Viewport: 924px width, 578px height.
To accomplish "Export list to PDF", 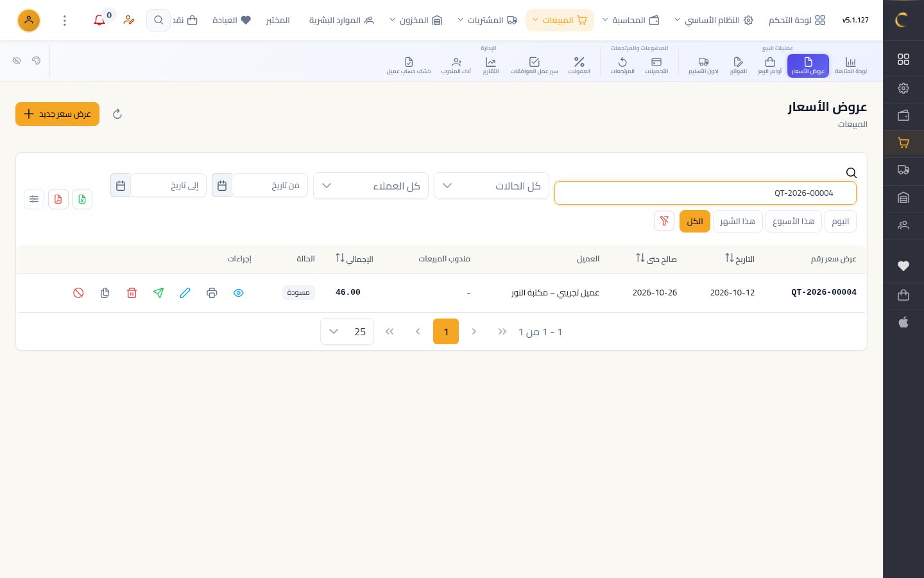I will point(58,199).
